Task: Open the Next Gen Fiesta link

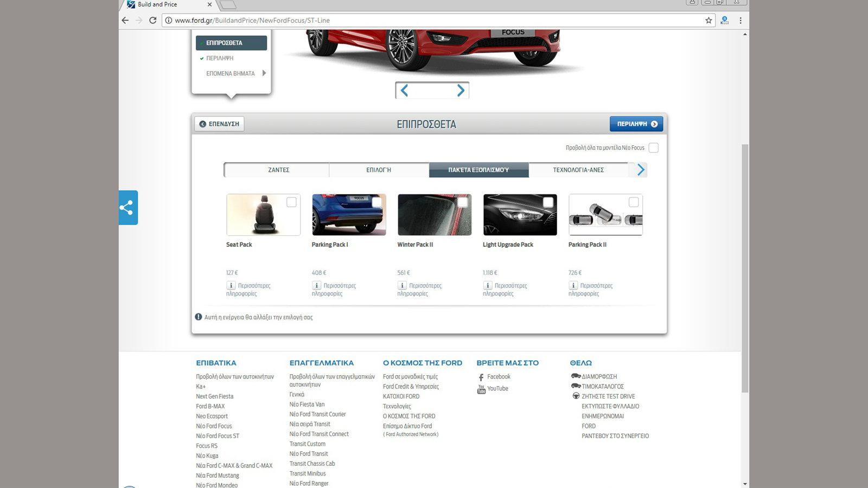Action: 214,396
